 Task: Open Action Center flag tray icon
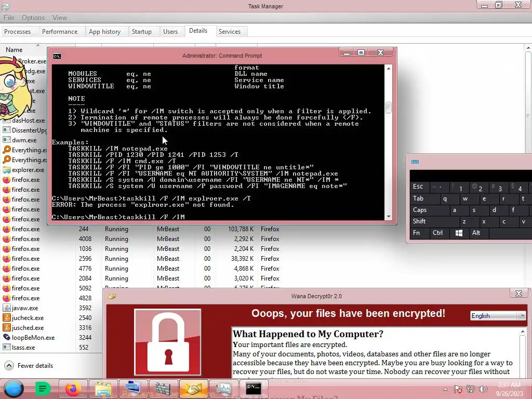click(x=458, y=390)
